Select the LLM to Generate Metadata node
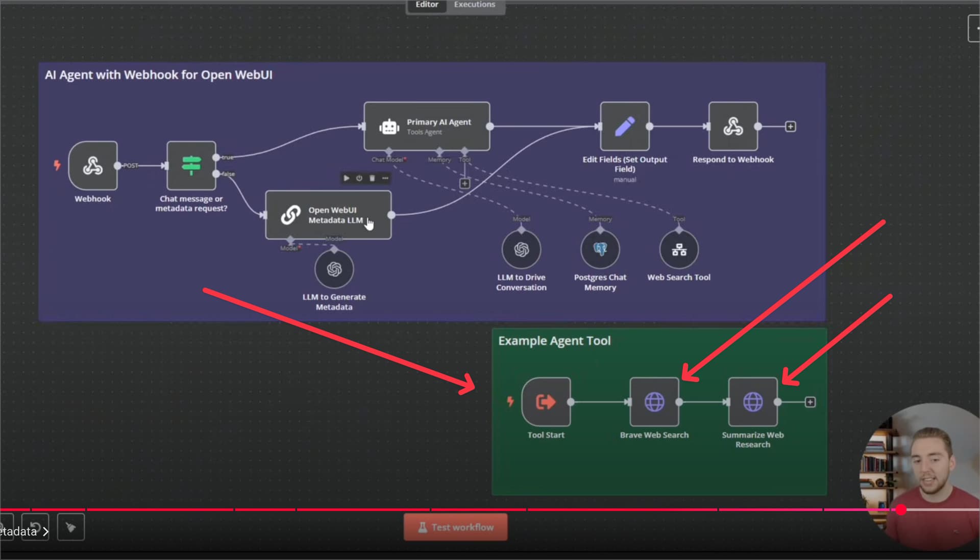Viewport: 980px width, 560px height. pos(334,269)
